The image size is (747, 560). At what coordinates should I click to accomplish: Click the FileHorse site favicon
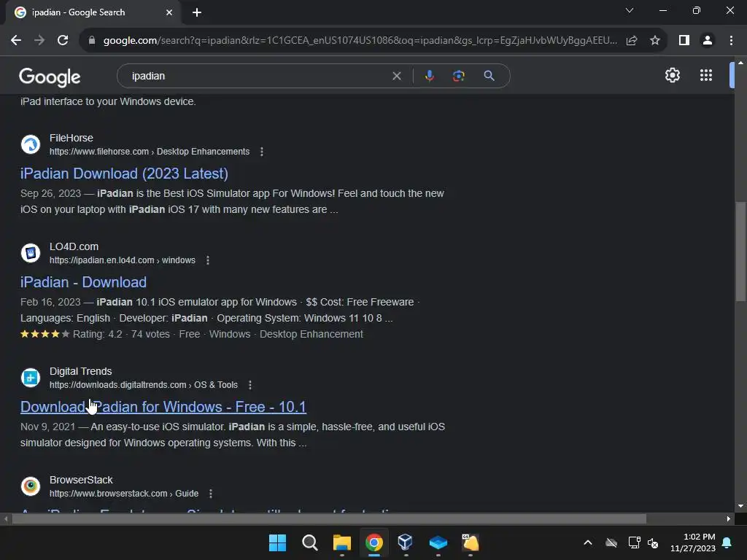point(31,144)
